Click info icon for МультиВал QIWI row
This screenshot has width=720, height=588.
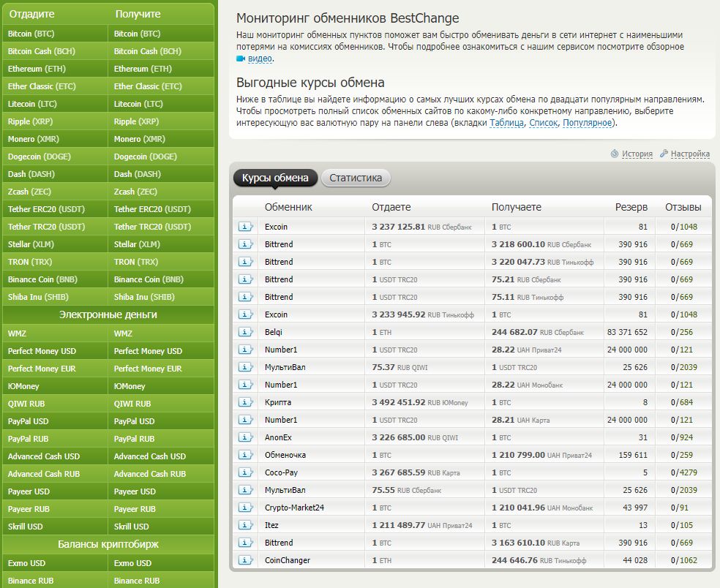coord(245,367)
